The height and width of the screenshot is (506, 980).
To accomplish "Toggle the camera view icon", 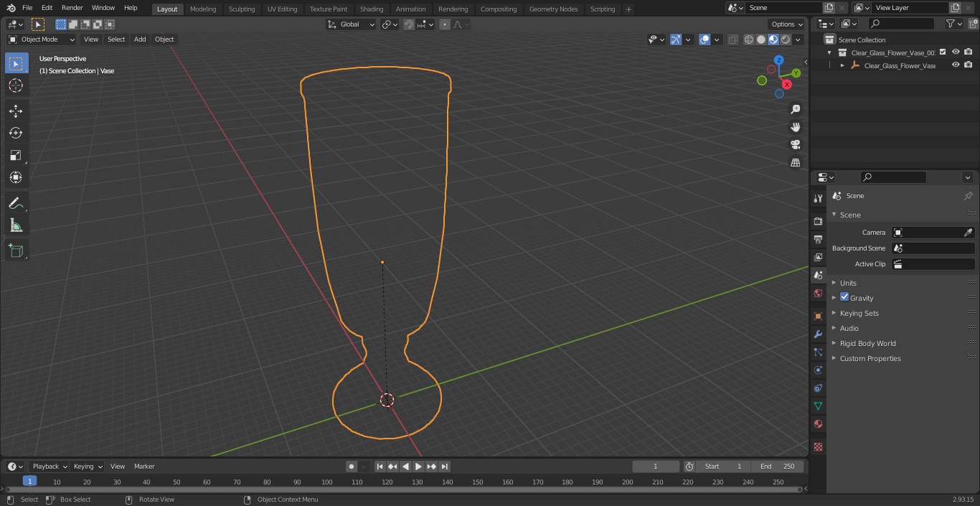I will (795, 145).
